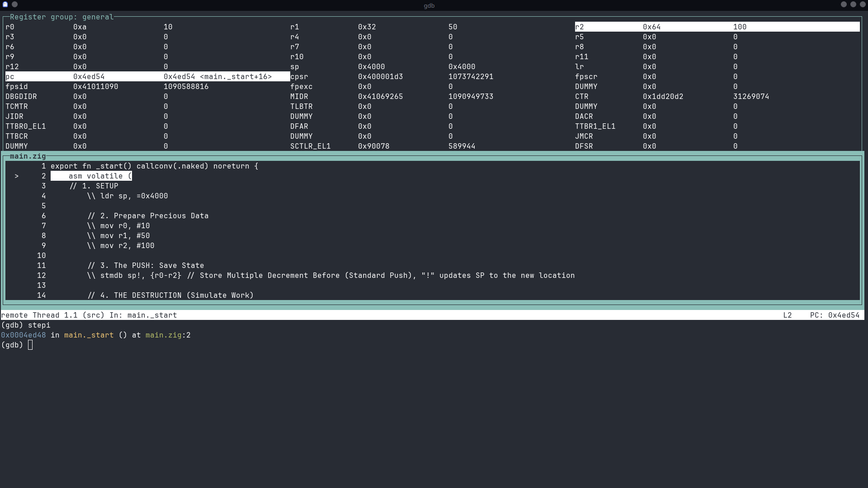868x488 pixels.
Task: Click line number 14 in the source view
Action: click(42, 295)
